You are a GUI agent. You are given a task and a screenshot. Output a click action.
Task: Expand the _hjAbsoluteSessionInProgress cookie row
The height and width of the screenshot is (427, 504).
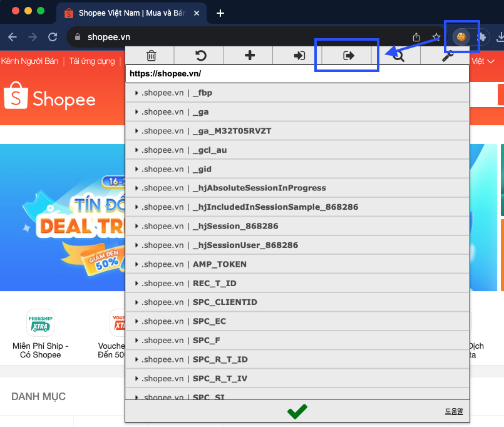[x=297, y=188]
